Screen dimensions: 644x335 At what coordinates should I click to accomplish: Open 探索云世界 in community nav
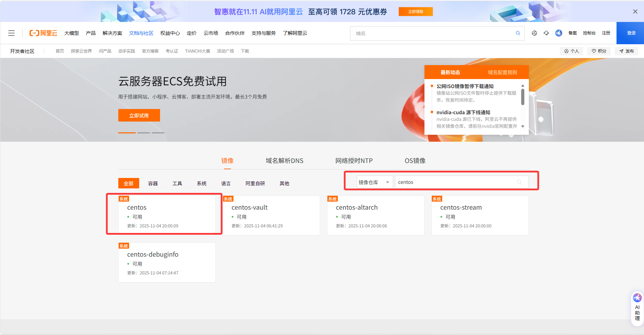click(x=81, y=51)
